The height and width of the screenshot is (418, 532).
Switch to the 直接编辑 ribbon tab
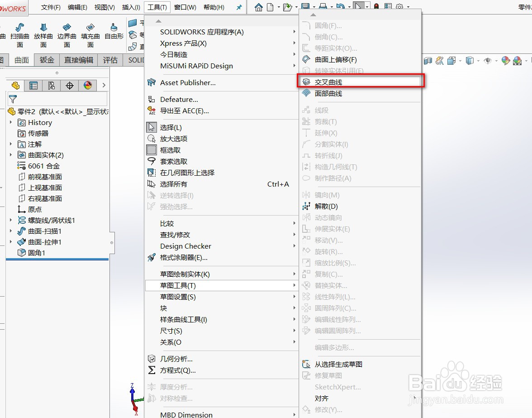[x=79, y=60]
